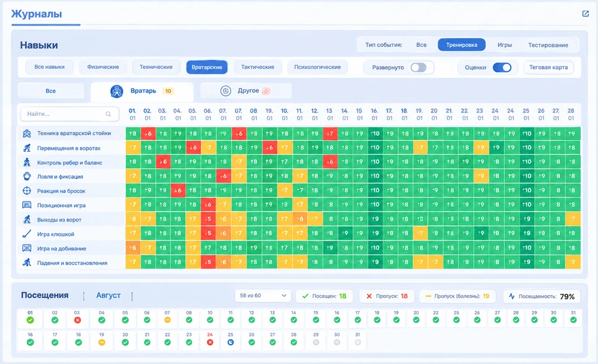Toggle the Развернуто switch

pyautogui.click(x=419, y=67)
